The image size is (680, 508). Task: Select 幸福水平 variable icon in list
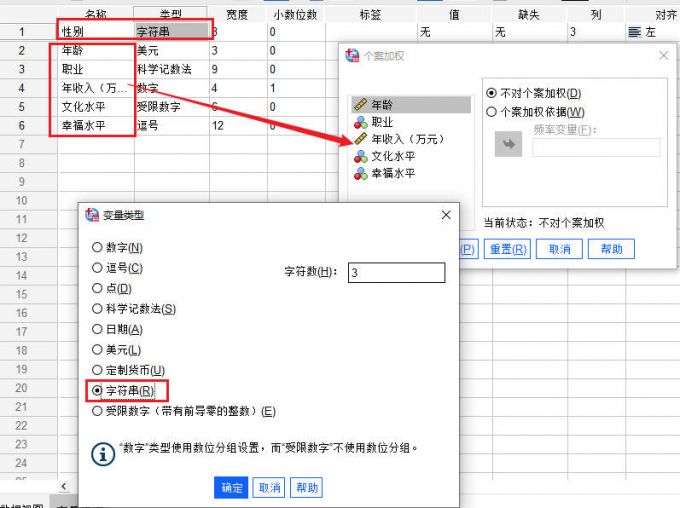[361, 174]
